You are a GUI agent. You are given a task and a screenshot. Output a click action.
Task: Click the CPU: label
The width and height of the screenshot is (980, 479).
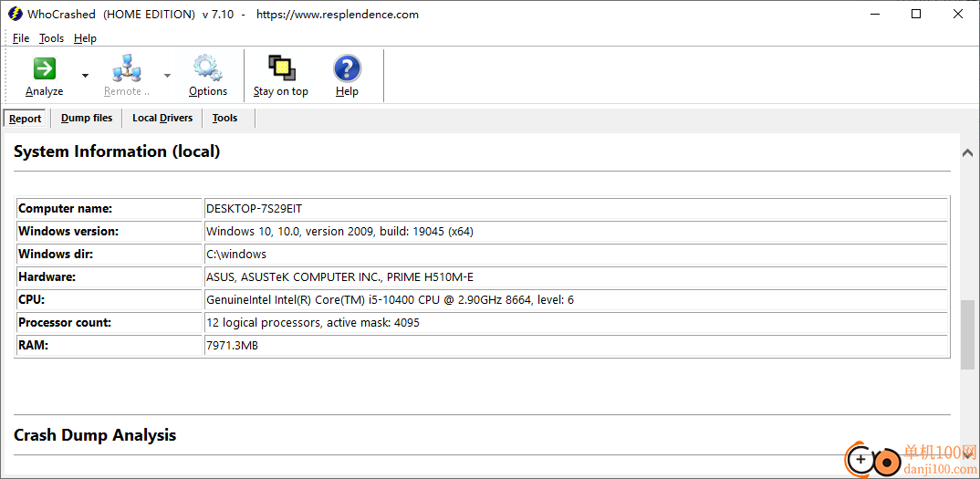[31, 300]
